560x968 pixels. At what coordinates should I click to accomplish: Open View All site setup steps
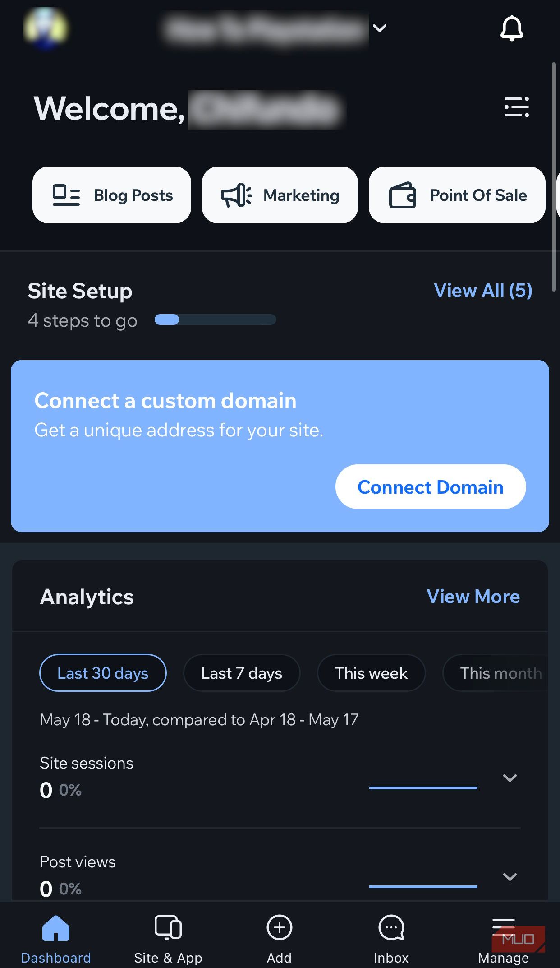tap(483, 291)
